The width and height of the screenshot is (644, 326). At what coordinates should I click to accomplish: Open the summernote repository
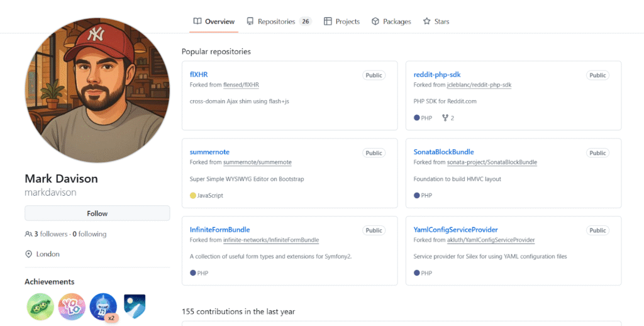pos(208,152)
